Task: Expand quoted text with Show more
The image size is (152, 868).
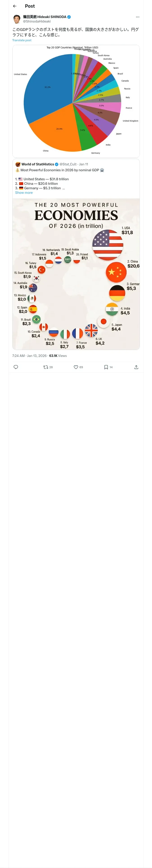Action: [x=24, y=193]
